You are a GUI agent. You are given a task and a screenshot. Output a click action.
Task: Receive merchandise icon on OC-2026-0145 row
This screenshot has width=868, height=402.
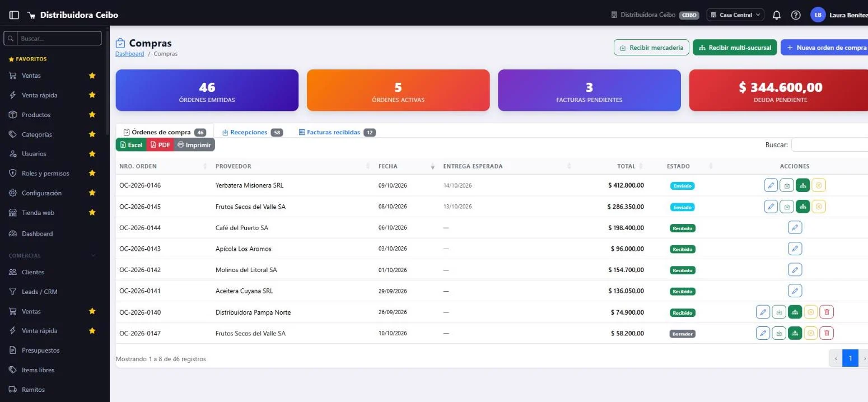click(x=787, y=207)
